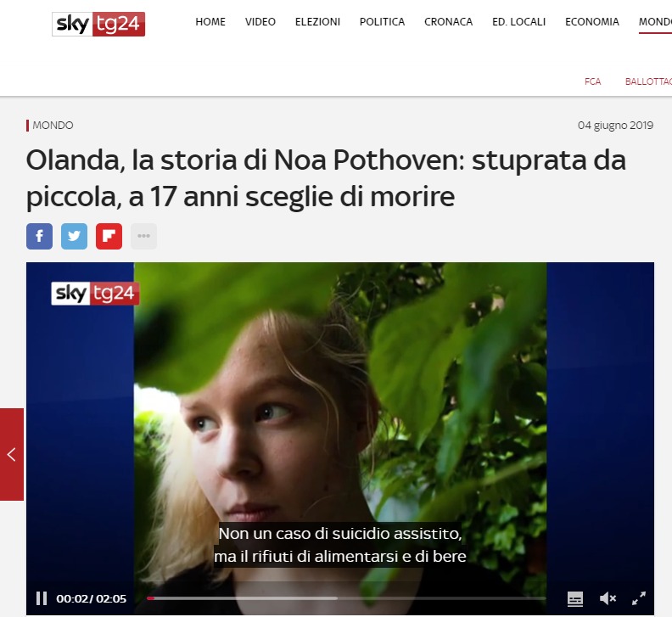Unmute the video sound
Viewport: 672px width, 617px height.
[x=608, y=598]
